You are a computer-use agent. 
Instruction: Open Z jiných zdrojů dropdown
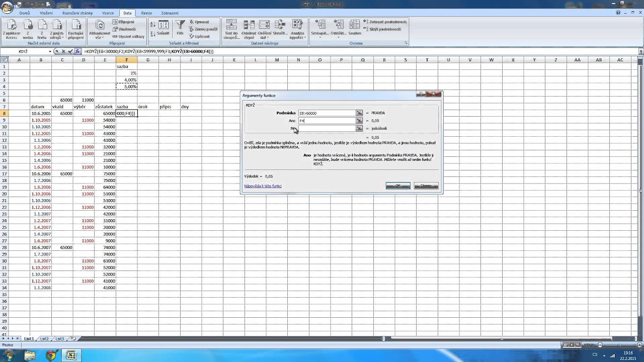tap(57, 29)
